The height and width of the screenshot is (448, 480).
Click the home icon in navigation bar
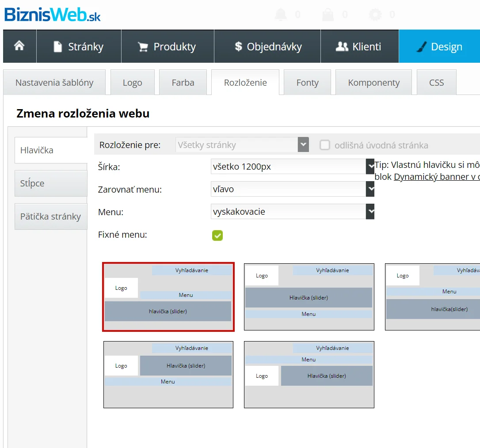click(x=19, y=46)
